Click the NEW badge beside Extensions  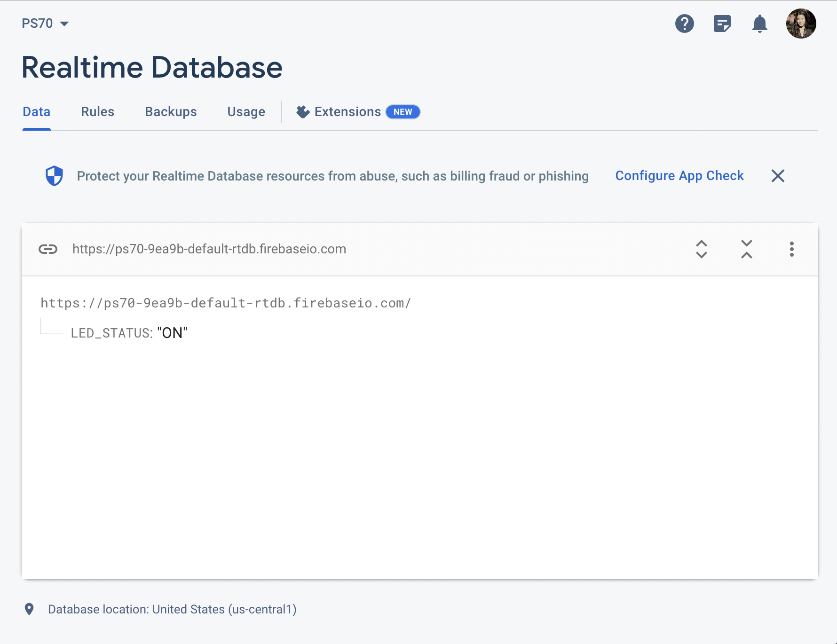[403, 112]
